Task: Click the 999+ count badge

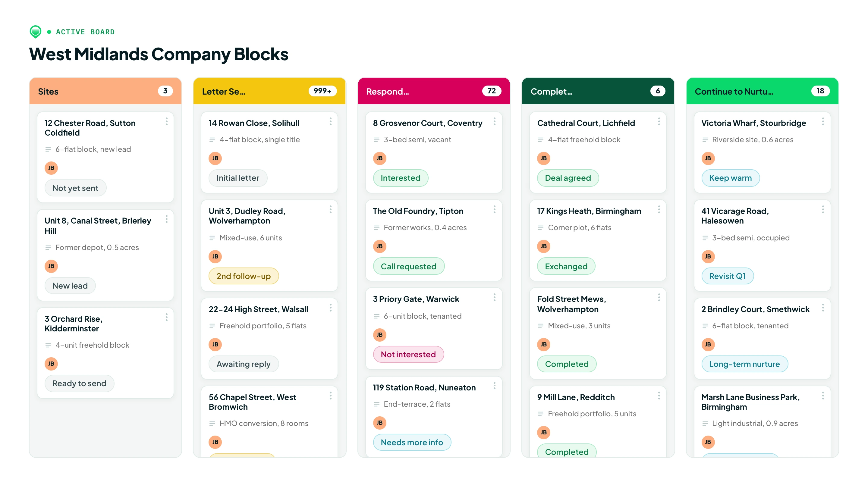Action: click(322, 91)
